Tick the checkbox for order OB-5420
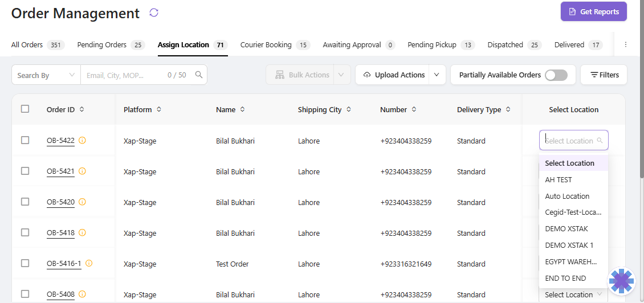Screen dimensions: 644x303 click(25, 202)
